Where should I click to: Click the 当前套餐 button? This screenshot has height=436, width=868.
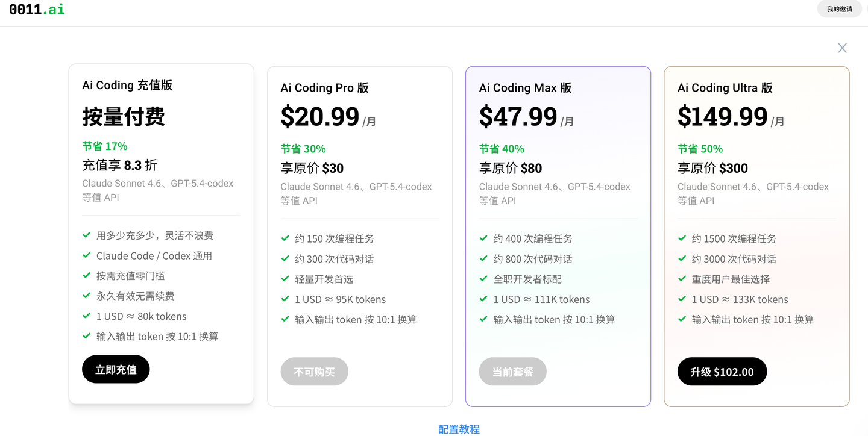[512, 372]
